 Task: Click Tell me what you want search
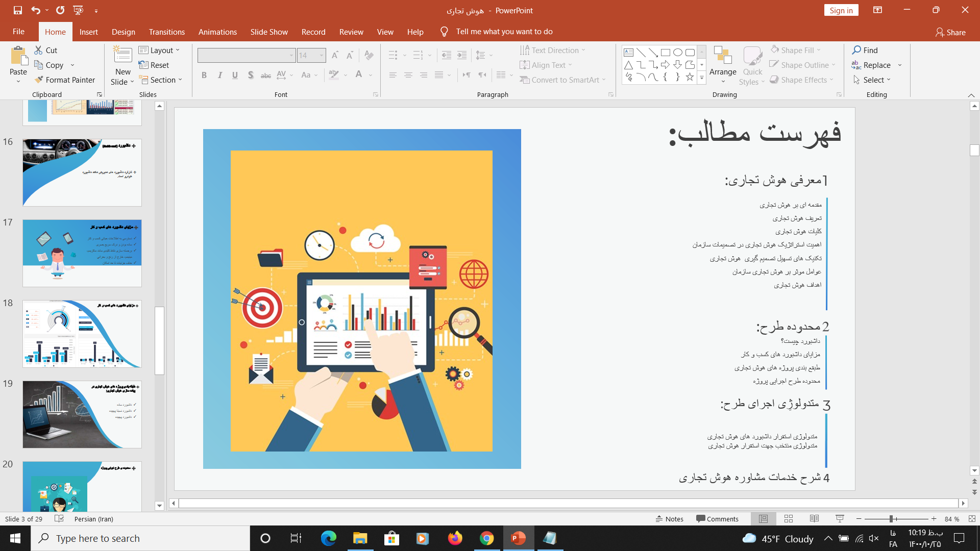coord(504,32)
